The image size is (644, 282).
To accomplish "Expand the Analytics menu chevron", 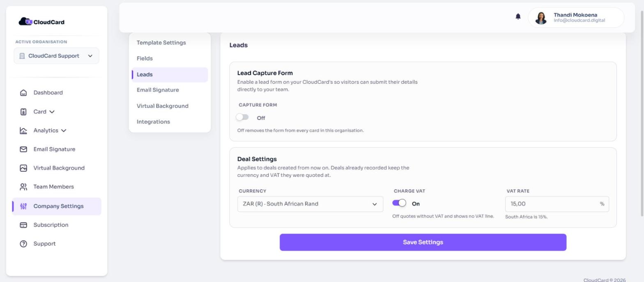I will [64, 131].
